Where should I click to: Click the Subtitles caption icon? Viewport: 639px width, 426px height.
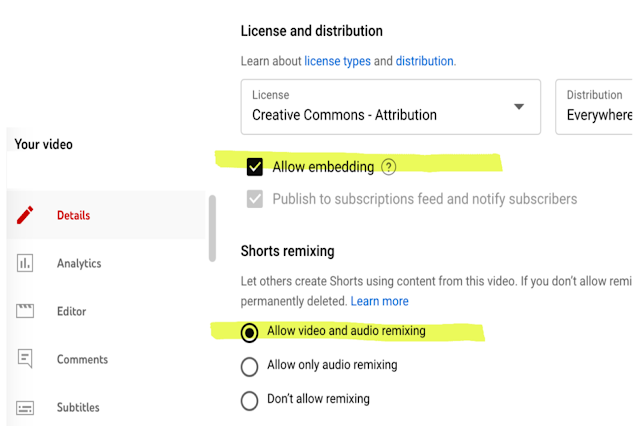coord(26,407)
